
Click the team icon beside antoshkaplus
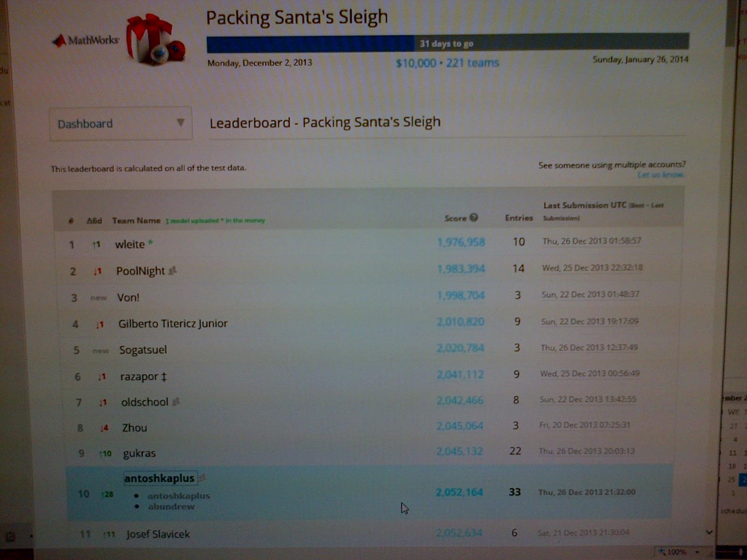(x=202, y=477)
